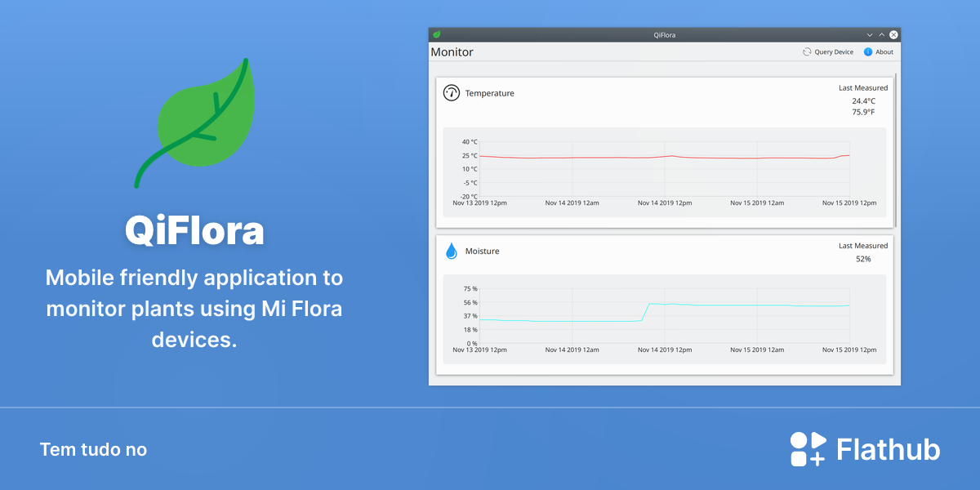
Task: Click the About button label
Action: 884,51
